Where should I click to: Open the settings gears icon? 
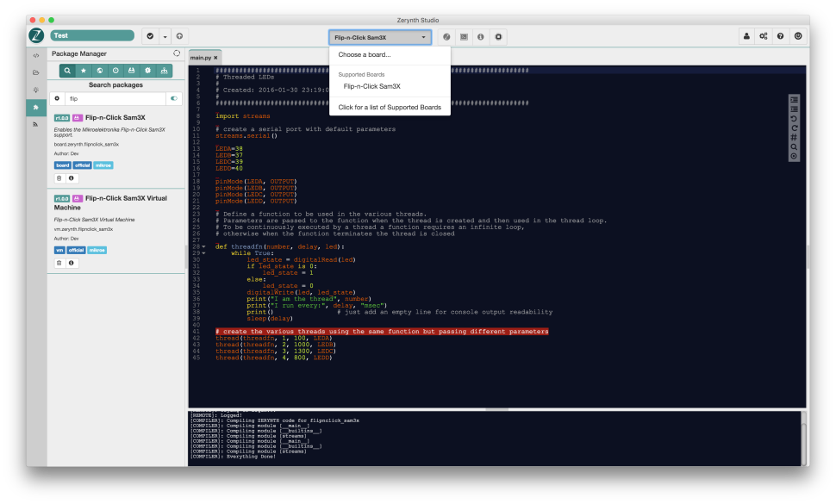pyautogui.click(x=764, y=36)
